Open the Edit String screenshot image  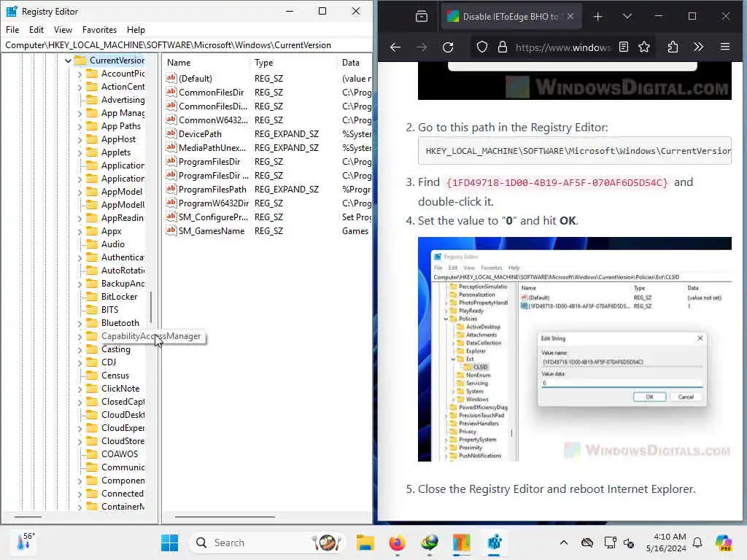pos(575,349)
